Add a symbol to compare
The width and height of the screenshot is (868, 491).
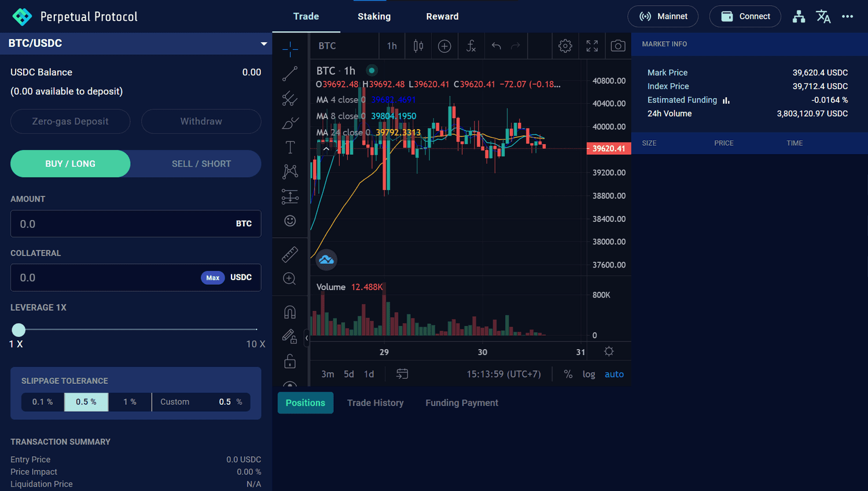(444, 46)
